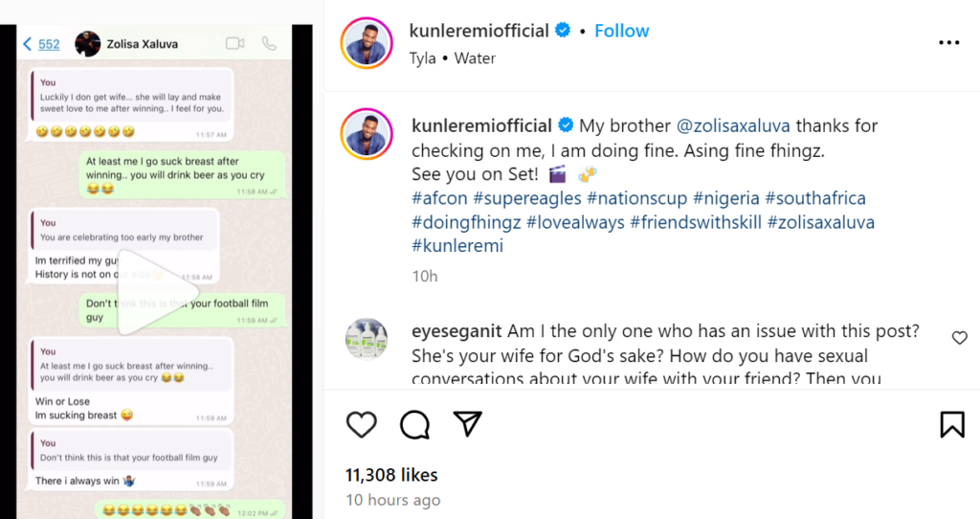Viewport: 980px width, 519px height.
Task: Open eyeseganit commenter avatar
Action: point(366,341)
